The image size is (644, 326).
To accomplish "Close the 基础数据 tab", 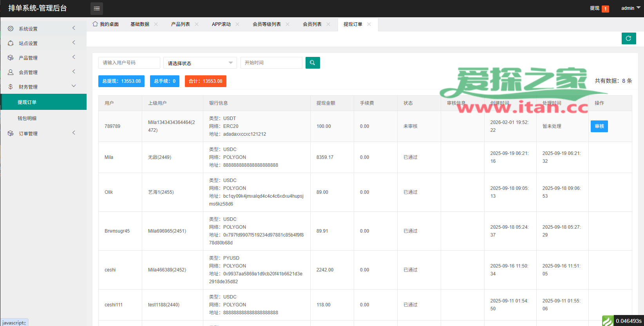I will click(156, 24).
